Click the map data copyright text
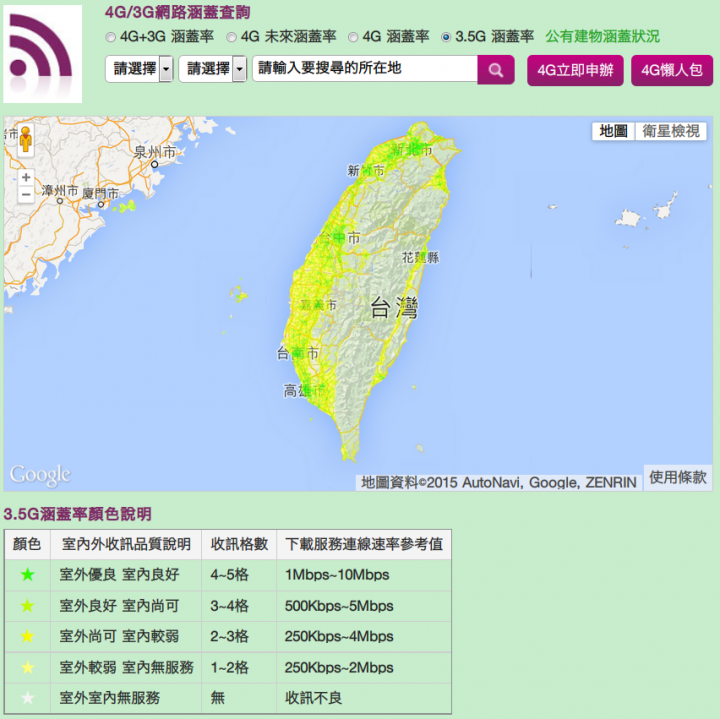The height and width of the screenshot is (719, 720). [x=499, y=483]
